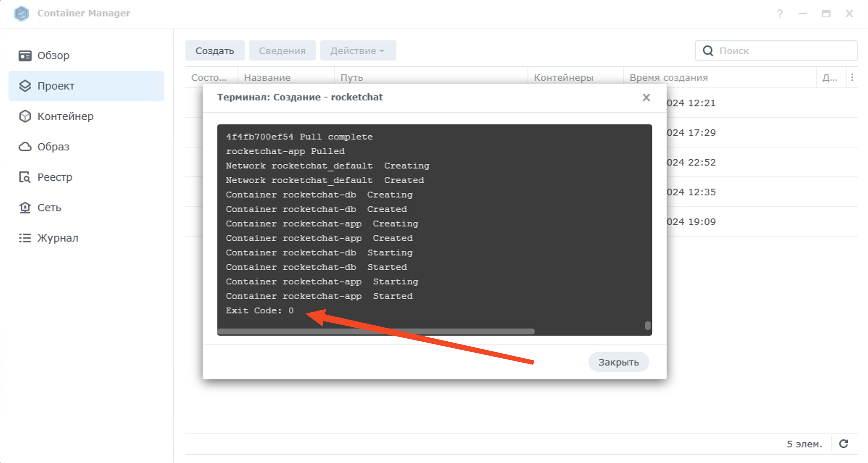Click the Образ cloud icon
This screenshot has width=868, height=463.
click(25, 147)
